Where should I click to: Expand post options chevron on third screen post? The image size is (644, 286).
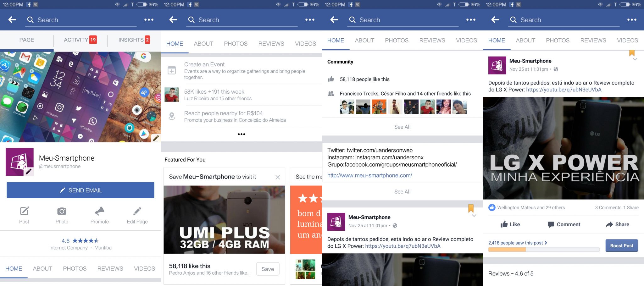(x=474, y=216)
